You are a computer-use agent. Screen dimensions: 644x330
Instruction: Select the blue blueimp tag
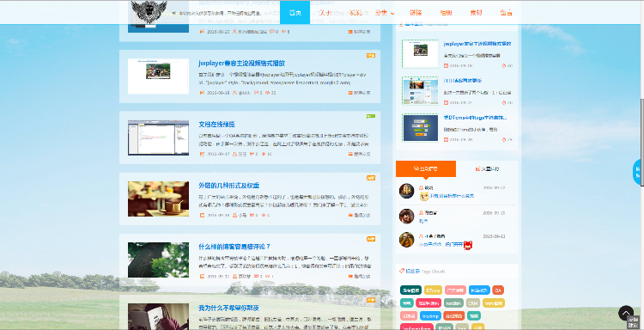coord(430,315)
